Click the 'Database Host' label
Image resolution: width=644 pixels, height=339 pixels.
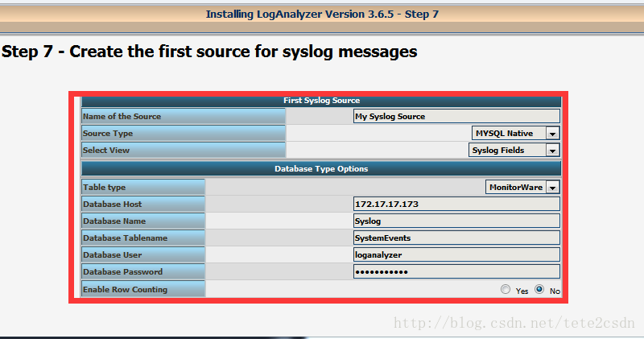112,205
